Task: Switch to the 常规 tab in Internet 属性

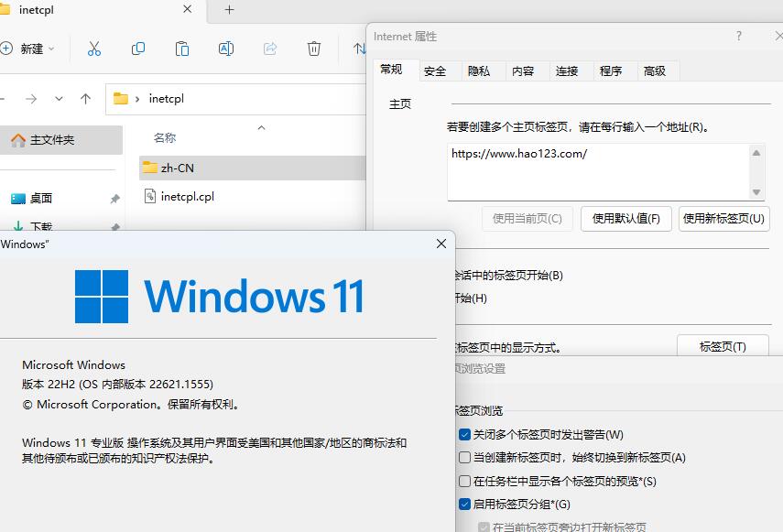Action: tap(391, 70)
